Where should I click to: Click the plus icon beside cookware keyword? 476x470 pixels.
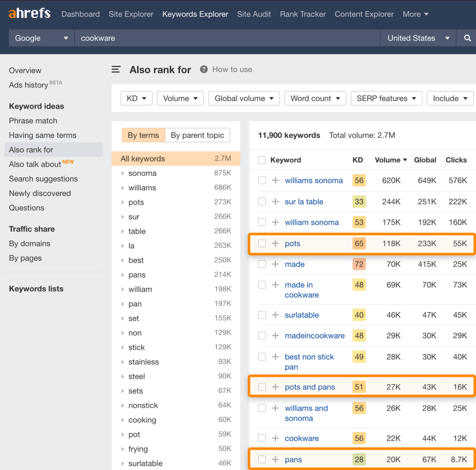[x=275, y=438]
